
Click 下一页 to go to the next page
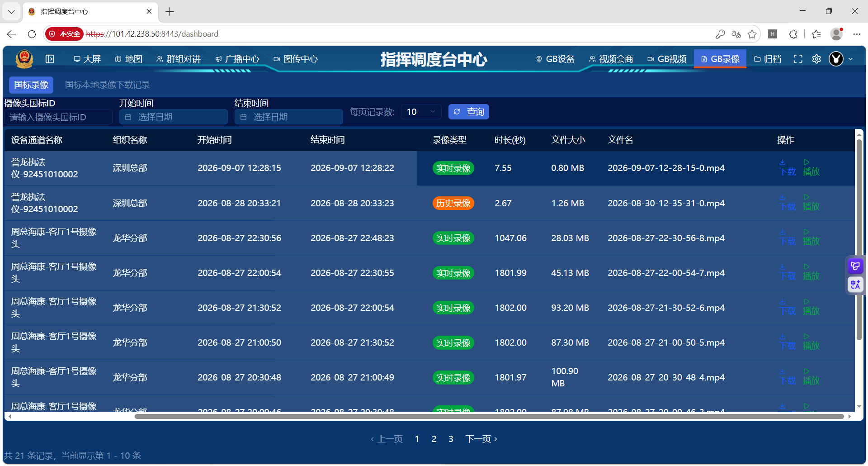481,439
